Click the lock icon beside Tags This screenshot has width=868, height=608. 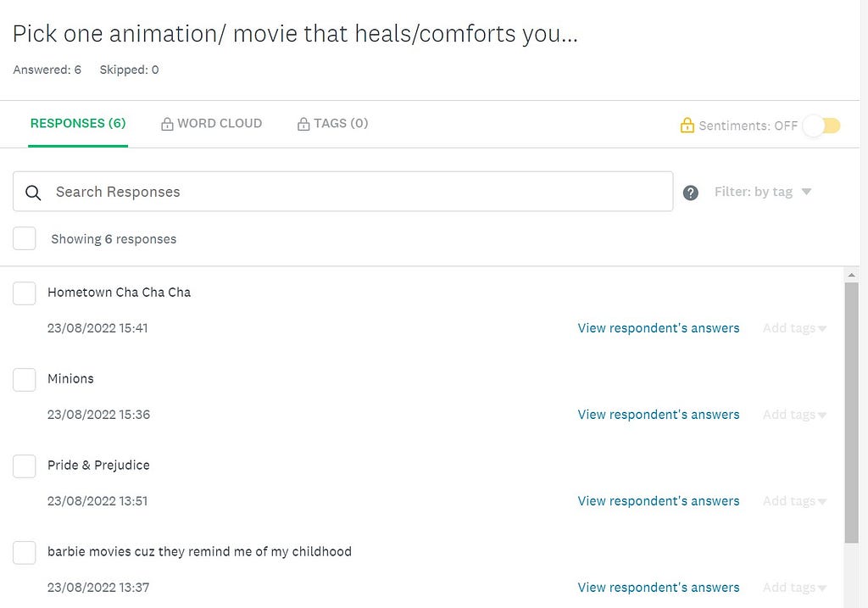click(303, 124)
